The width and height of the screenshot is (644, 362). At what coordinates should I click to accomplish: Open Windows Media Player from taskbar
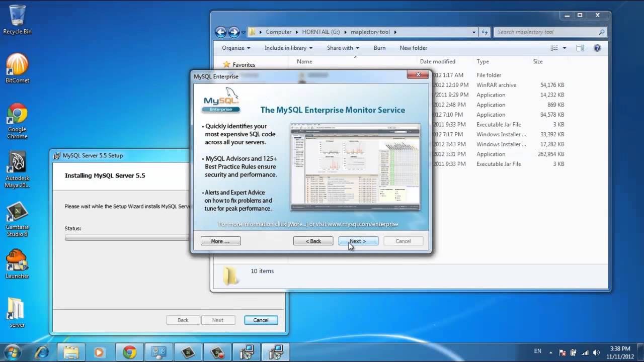click(x=99, y=352)
